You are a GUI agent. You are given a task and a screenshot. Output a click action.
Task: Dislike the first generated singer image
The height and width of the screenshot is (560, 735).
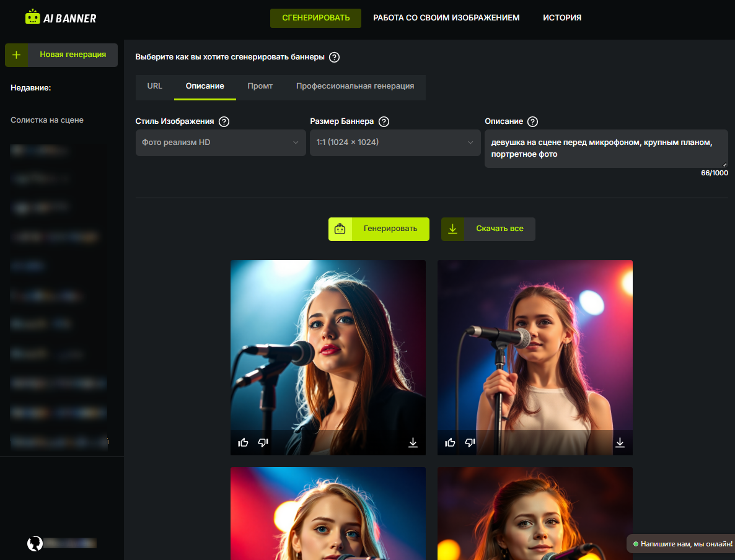click(x=263, y=442)
